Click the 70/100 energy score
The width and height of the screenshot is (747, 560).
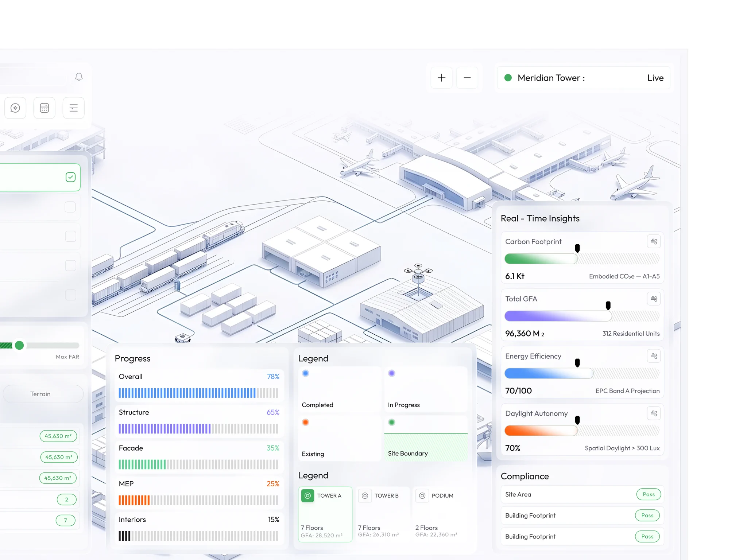pyautogui.click(x=518, y=390)
